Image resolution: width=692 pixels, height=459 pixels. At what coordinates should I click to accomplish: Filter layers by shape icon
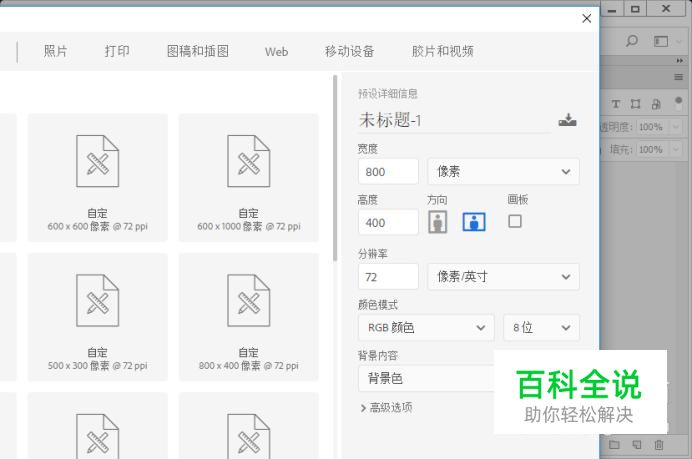coord(635,104)
